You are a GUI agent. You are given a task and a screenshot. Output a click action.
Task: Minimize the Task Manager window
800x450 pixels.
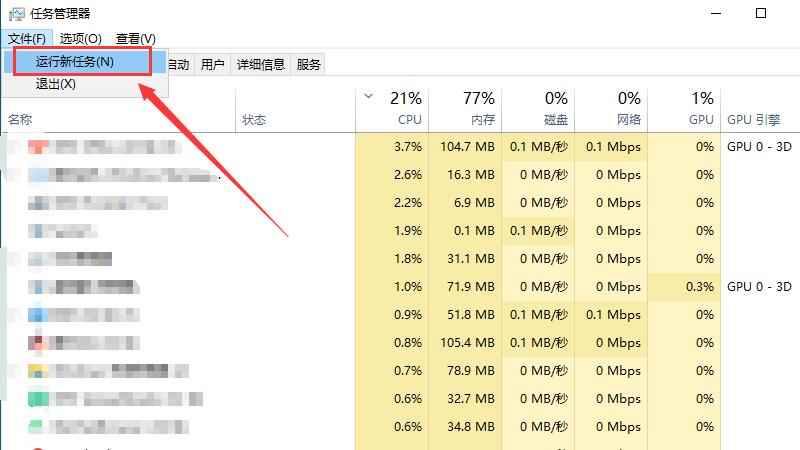716,13
